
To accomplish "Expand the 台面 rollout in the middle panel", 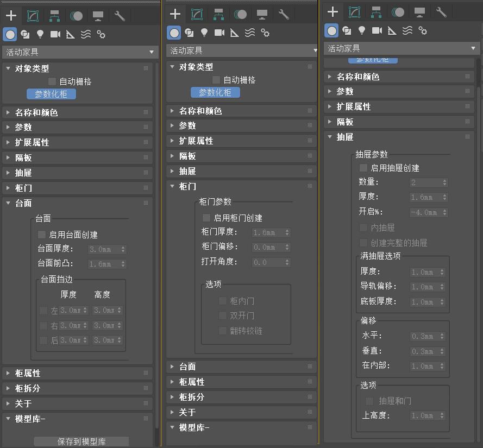I will pos(187,367).
